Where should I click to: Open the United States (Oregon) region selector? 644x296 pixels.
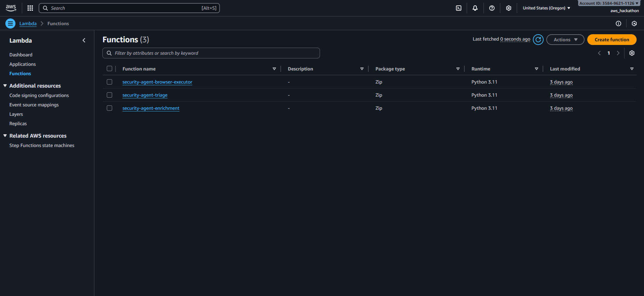[x=547, y=8]
